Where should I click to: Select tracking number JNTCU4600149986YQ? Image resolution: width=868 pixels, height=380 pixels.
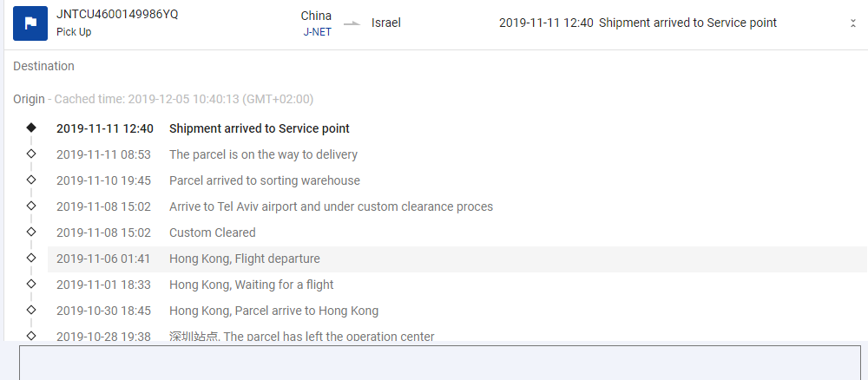click(117, 14)
